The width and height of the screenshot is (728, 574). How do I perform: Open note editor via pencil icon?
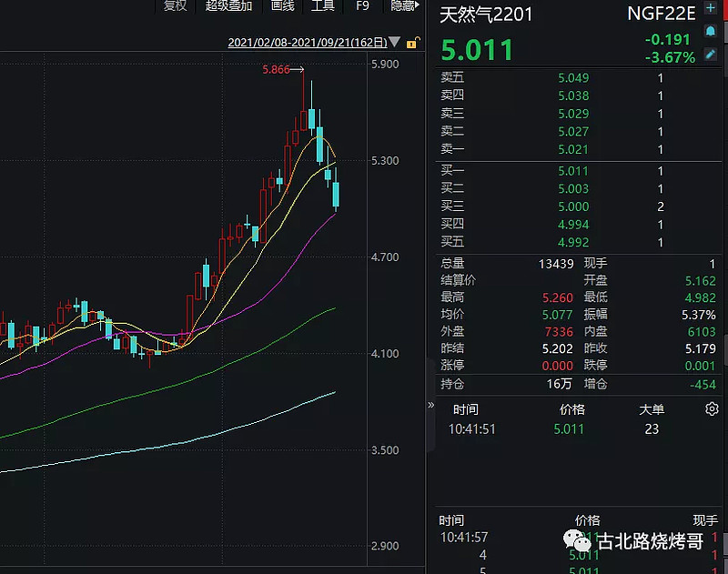pyautogui.click(x=710, y=55)
